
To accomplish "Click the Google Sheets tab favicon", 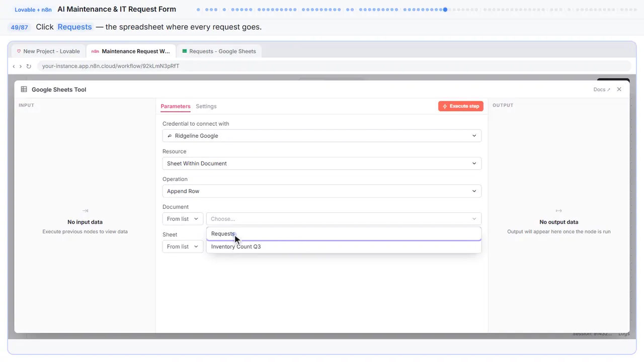I will (185, 51).
